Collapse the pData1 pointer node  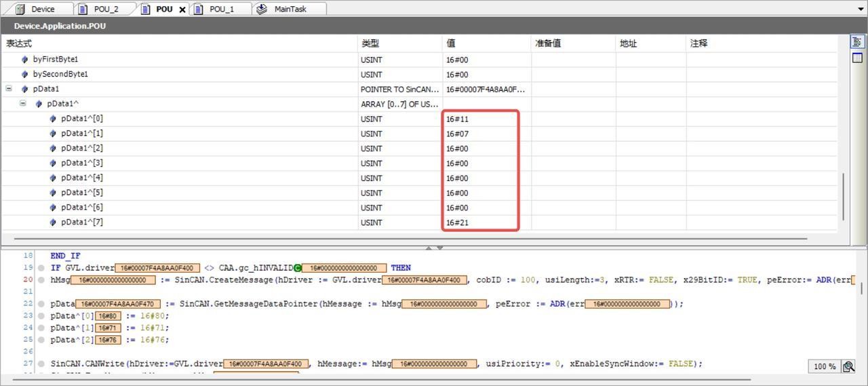coord(9,89)
